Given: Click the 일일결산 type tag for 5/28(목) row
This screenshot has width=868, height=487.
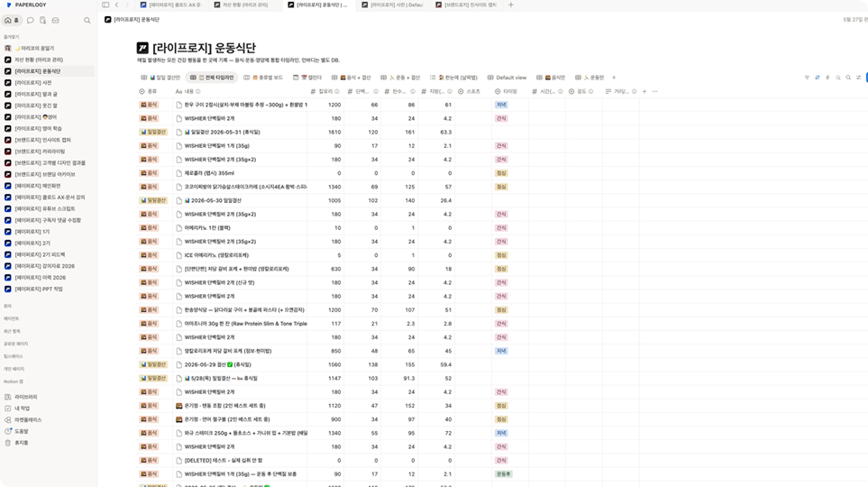Looking at the screenshot, I should tap(153, 379).
